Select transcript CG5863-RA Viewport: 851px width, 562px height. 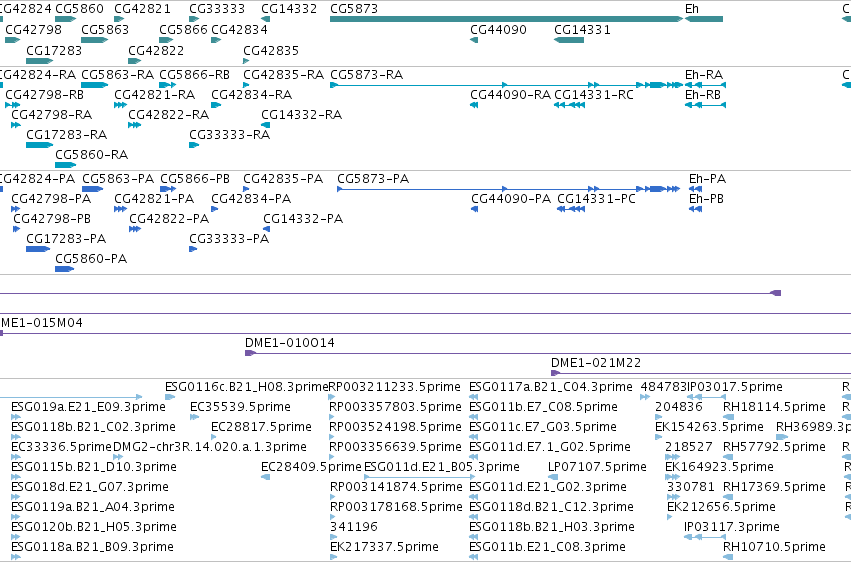(x=117, y=74)
